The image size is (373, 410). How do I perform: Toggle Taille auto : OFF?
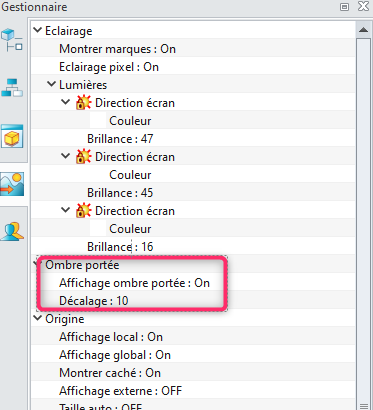(x=101, y=407)
